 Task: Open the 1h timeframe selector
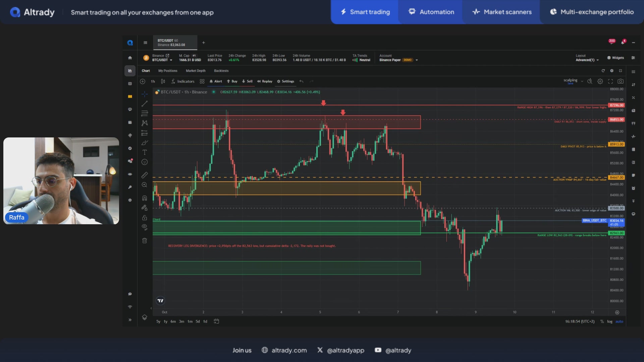(x=153, y=81)
